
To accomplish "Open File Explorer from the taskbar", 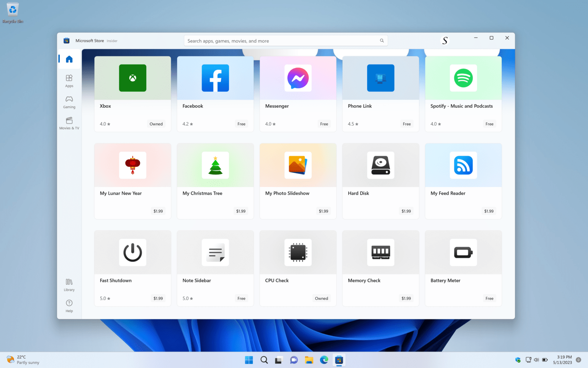I will [x=309, y=360].
